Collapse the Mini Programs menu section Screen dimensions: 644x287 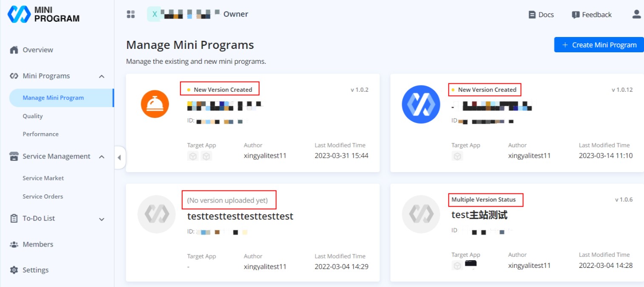click(x=102, y=77)
